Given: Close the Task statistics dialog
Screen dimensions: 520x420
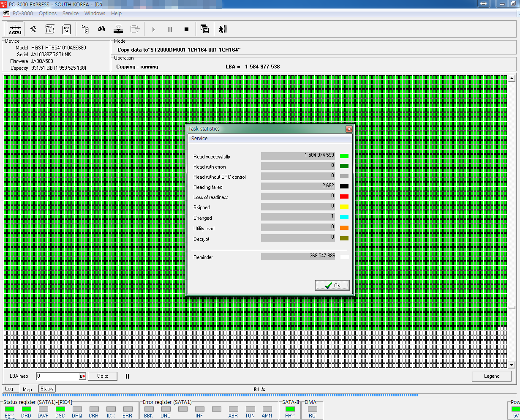Looking at the screenshot, I should click(349, 129).
